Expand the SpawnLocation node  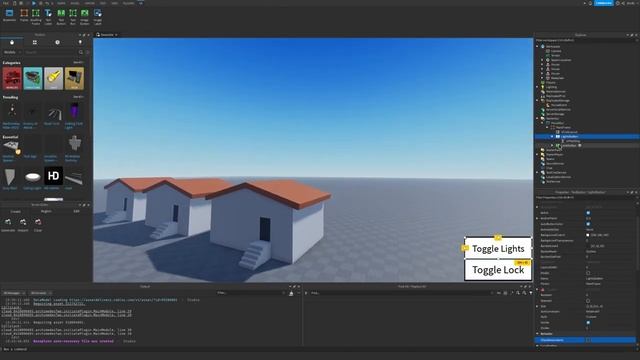pos(542,60)
